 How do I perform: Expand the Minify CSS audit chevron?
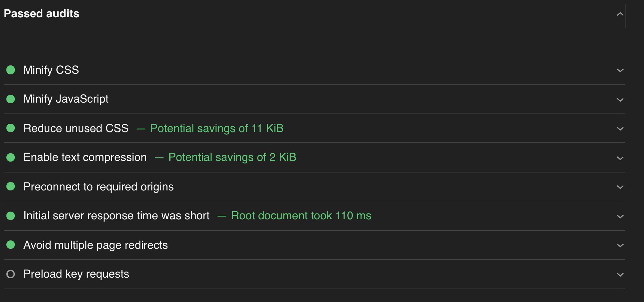coord(620,70)
